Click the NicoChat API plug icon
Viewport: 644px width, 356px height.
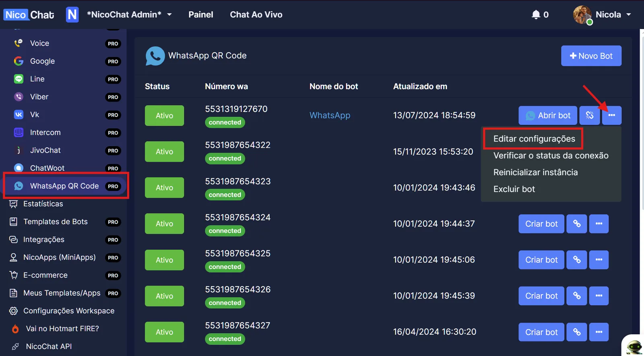15,346
